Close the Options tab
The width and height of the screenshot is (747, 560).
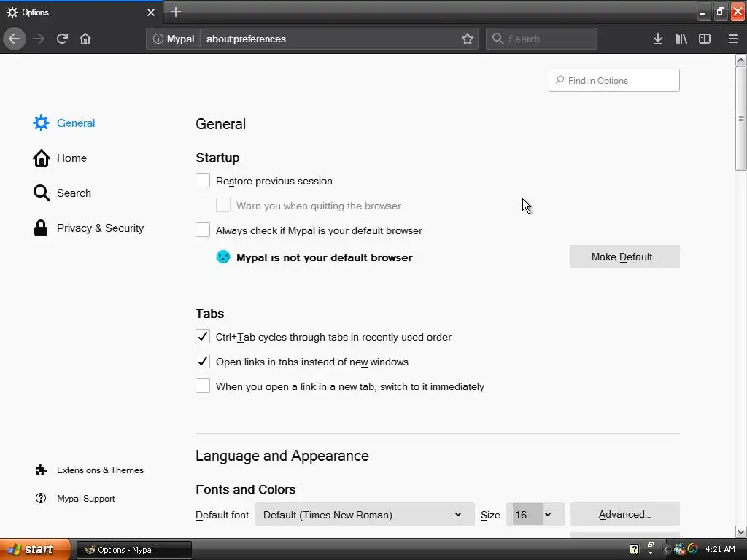point(151,12)
